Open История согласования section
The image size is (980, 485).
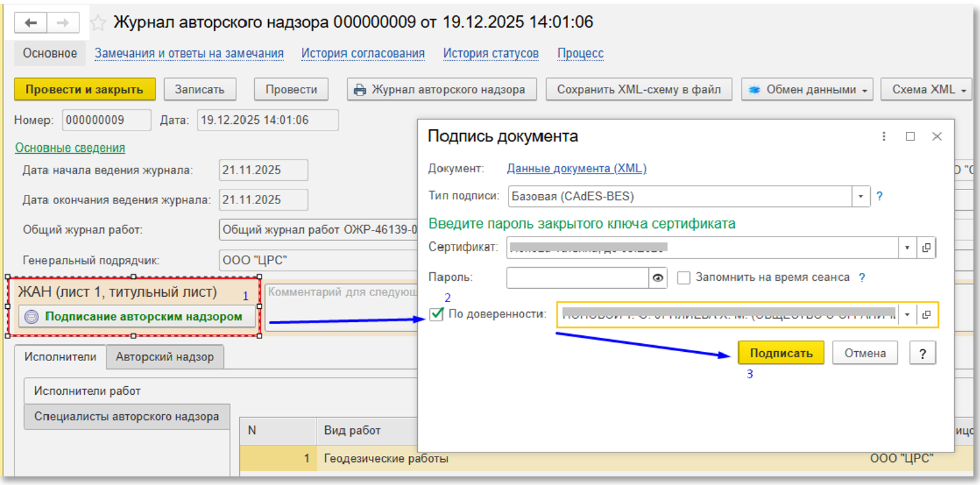pos(363,54)
